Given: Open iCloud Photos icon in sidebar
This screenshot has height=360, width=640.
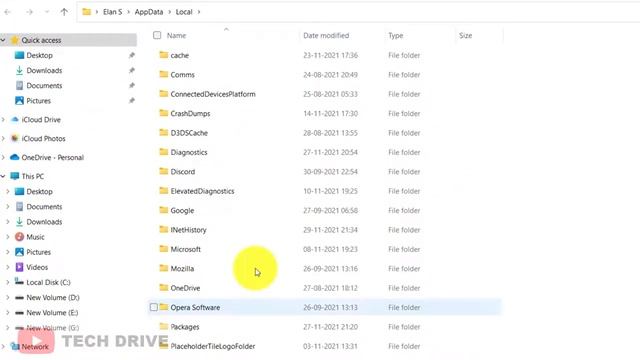Looking at the screenshot, I should point(15,138).
